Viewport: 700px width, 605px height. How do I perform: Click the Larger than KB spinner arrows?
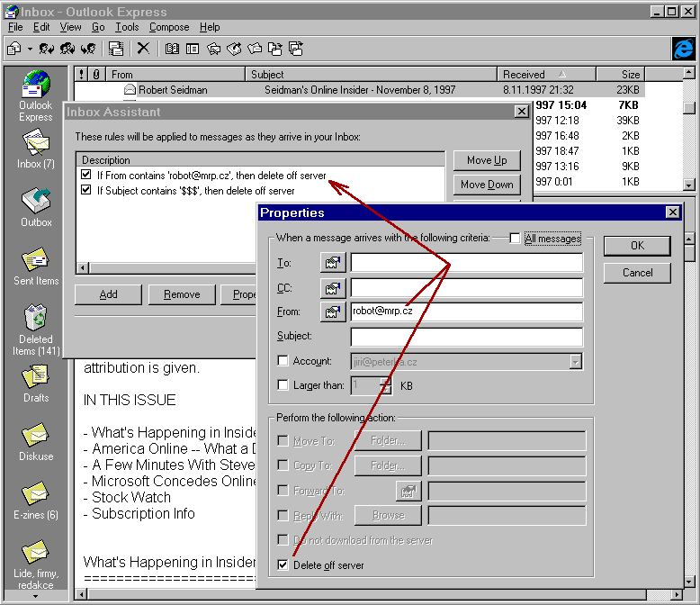coord(385,385)
